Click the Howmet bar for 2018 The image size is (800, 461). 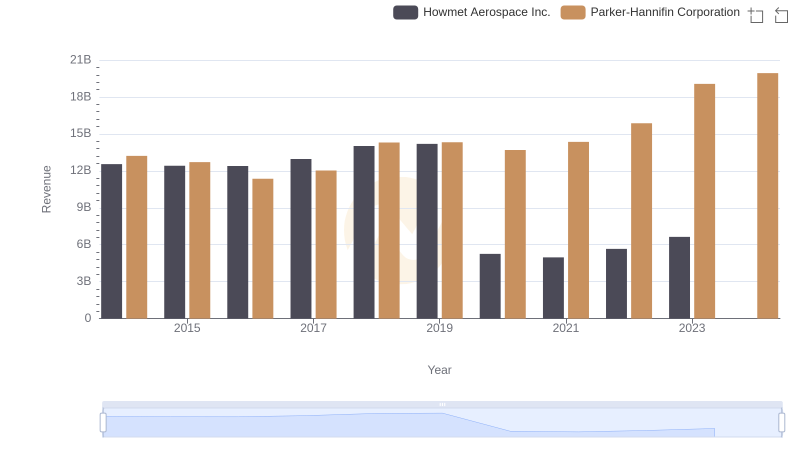click(x=364, y=232)
